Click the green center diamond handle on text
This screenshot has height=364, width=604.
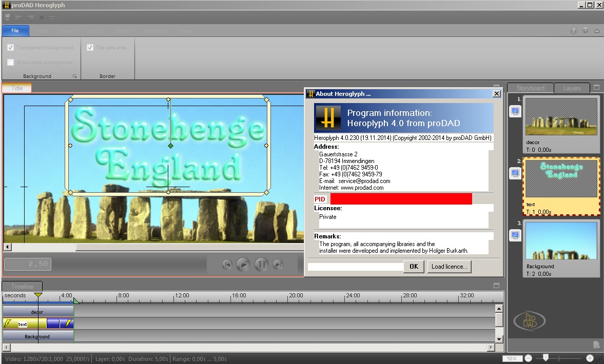pyautogui.click(x=171, y=146)
